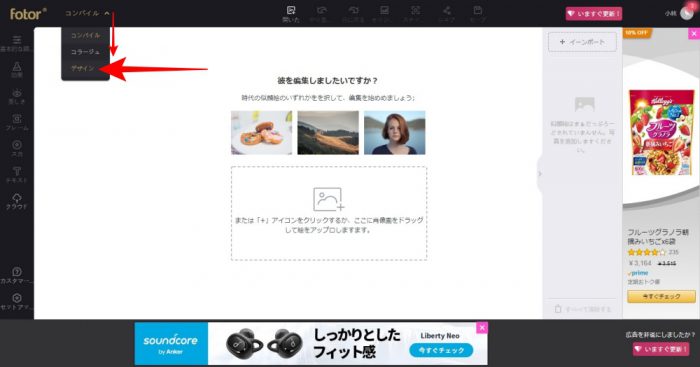This screenshot has height=367, width=700.
Task: Open the フレーム frame tool in sidebar
Action: click(x=17, y=123)
